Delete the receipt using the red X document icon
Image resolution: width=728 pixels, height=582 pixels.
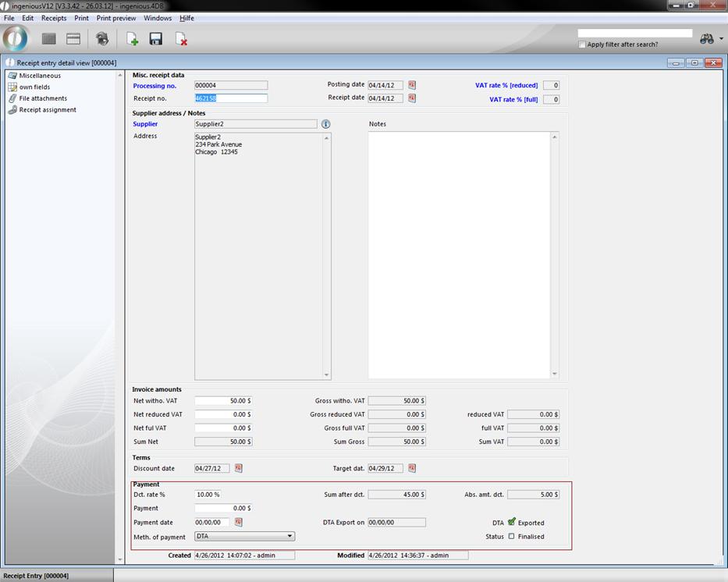(x=180, y=39)
